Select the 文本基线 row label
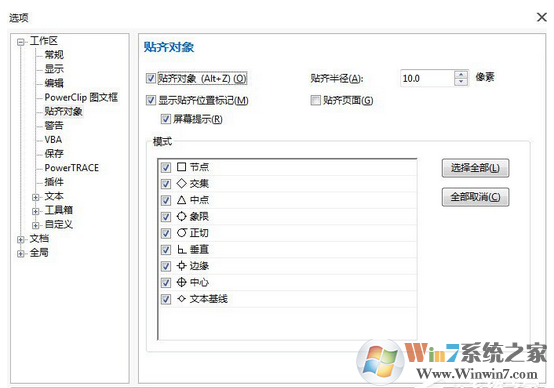The width and height of the screenshot is (554, 388). coord(208,299)
